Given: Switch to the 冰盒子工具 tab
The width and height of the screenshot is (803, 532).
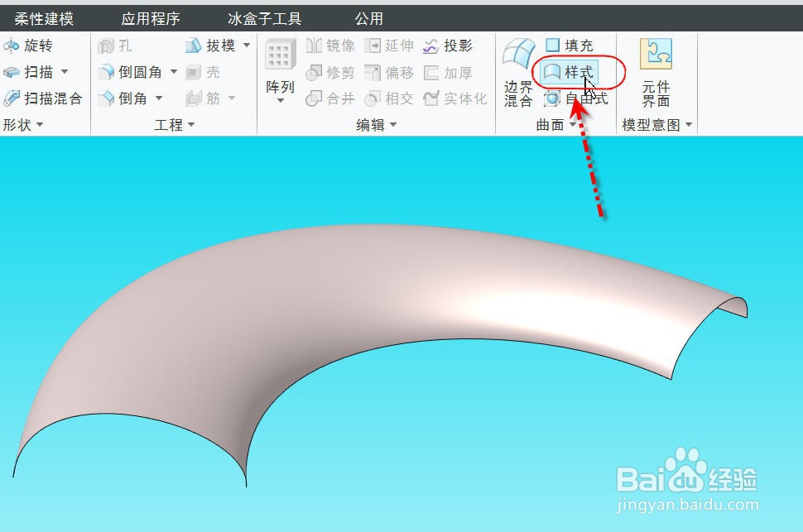Looking at the screenshot, I should click(x=265, y=19).
